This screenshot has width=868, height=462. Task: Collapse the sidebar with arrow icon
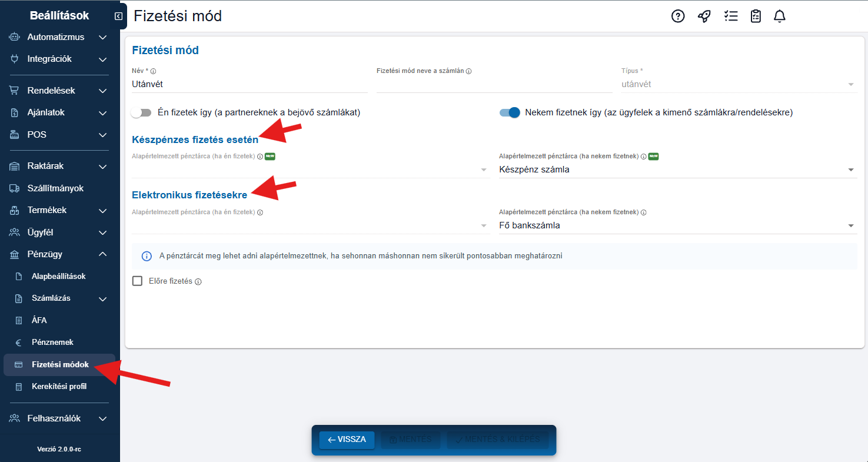119,16
